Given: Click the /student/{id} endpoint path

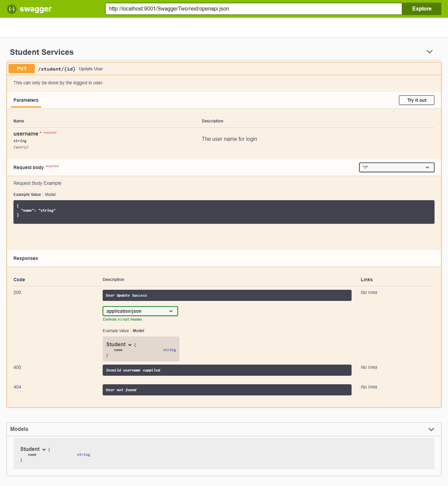Looking at the screenshot, I should click(x=57, y=69).
